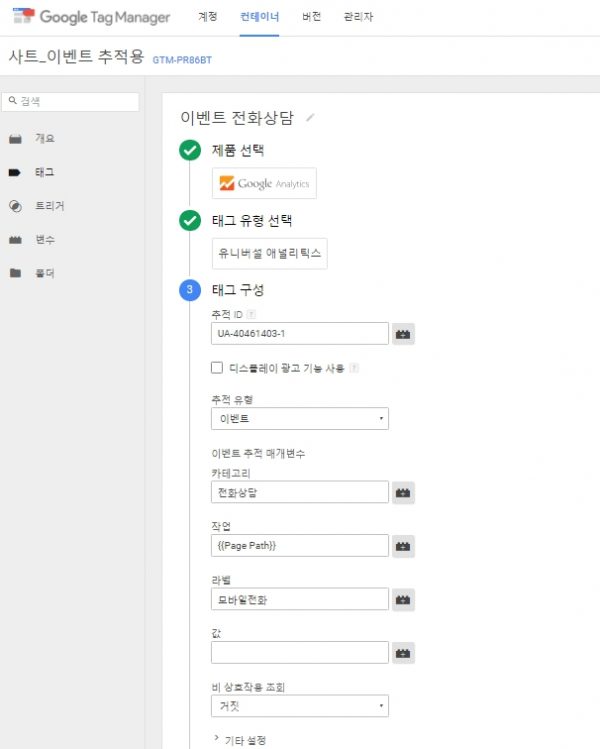Open the variable picker for 값
This screenshot has width=600, height=749.
tap(403, 653)
